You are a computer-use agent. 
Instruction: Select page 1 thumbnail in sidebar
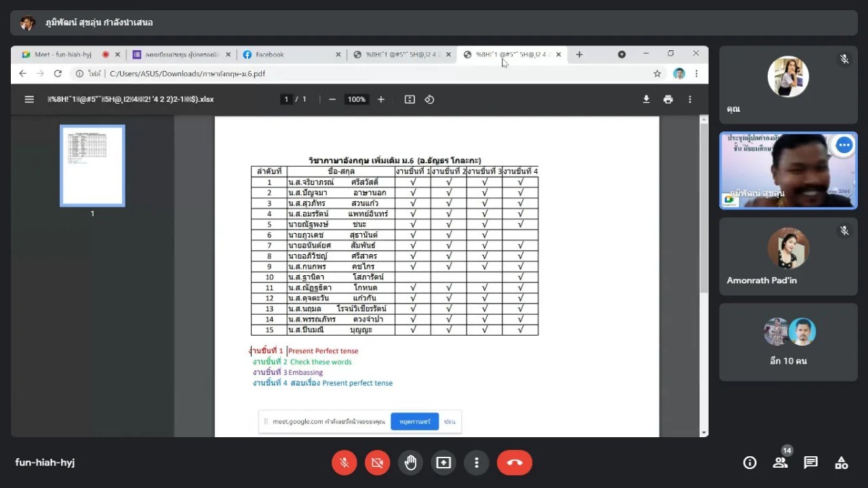(x=92, y=165)
